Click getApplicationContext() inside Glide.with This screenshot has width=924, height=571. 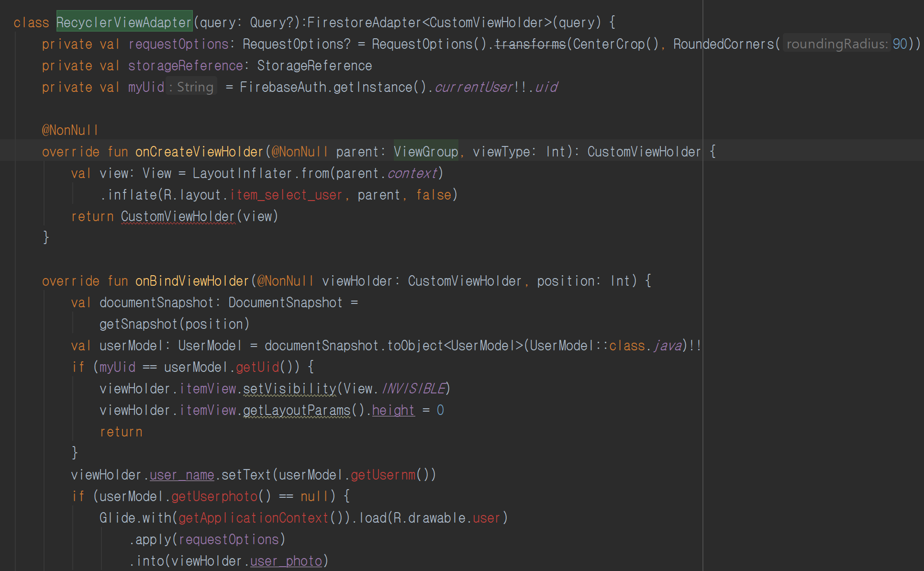(x=254, y=518)
